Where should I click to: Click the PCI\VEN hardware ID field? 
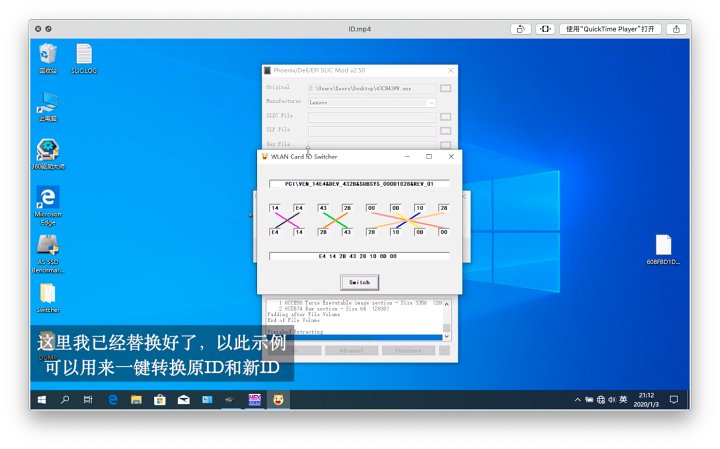click(x=359, y=184)
